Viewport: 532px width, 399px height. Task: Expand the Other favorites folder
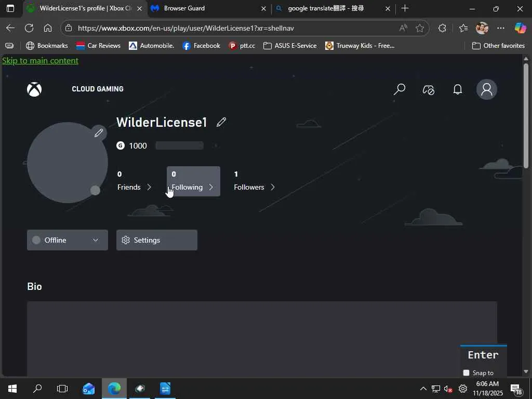point(498,46)
